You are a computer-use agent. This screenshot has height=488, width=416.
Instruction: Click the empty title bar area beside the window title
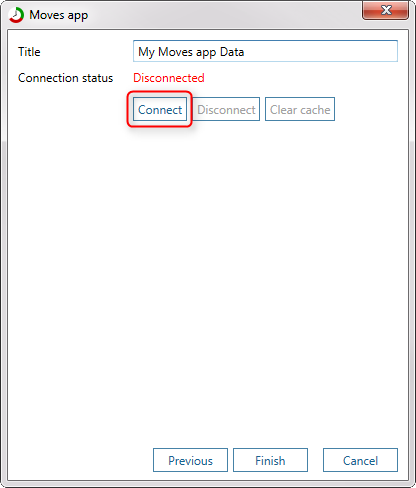tap(223, 15)
